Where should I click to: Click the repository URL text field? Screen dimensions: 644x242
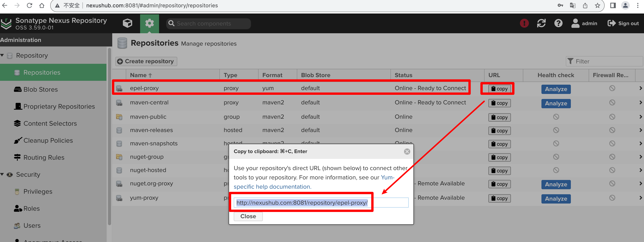pos(321,203)
